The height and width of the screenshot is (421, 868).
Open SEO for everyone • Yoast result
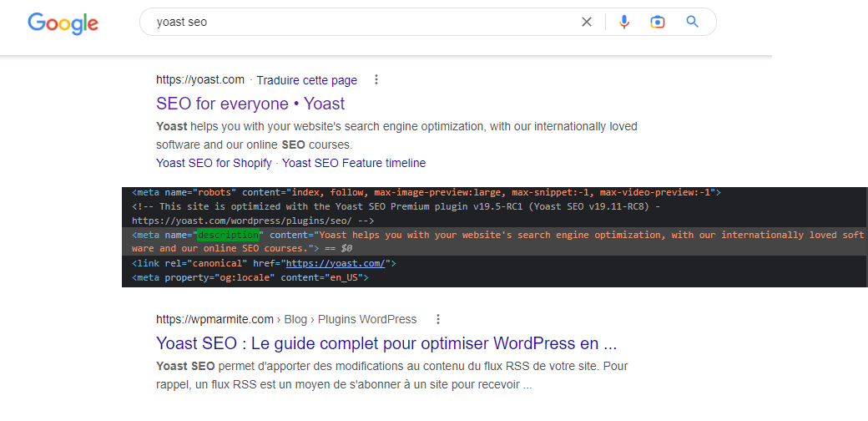(x=250, y=104)
